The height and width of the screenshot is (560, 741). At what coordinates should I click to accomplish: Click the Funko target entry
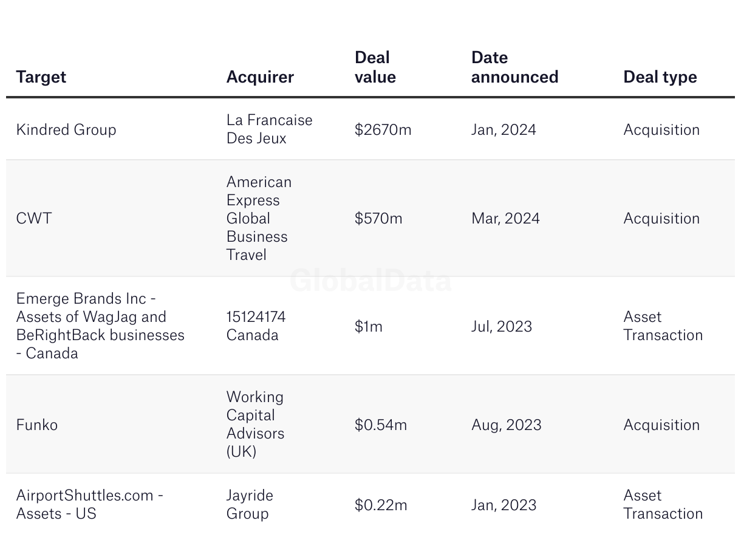coord(37,425)
